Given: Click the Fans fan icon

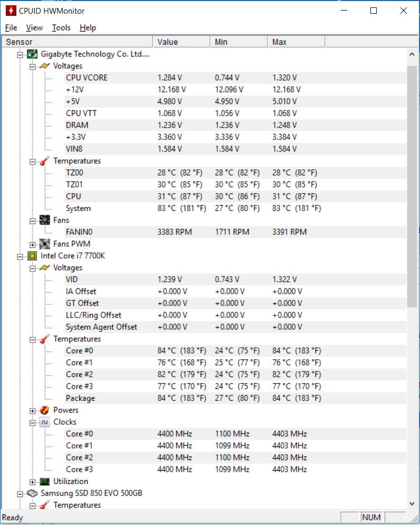Looking at the screenshot, I should pos(44,220).
